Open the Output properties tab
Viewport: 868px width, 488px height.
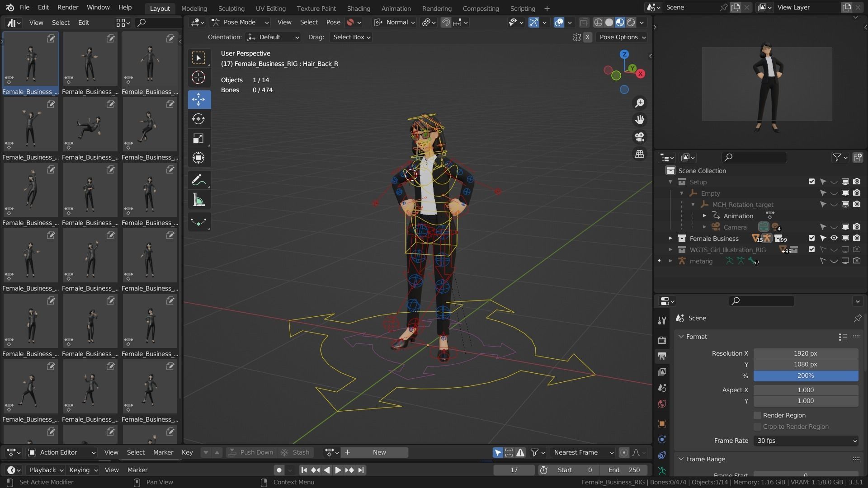coord(662,356)
